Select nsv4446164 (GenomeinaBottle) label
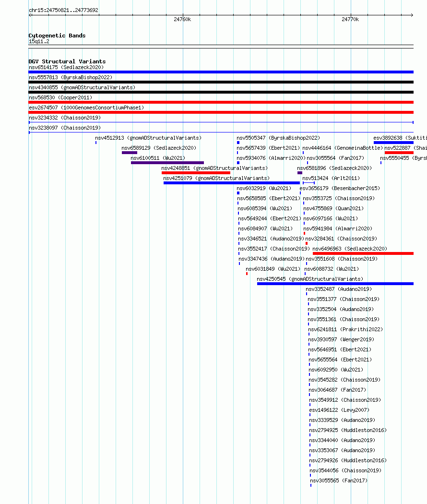This screenshot has height=504, width=427. tap(343, 148)
